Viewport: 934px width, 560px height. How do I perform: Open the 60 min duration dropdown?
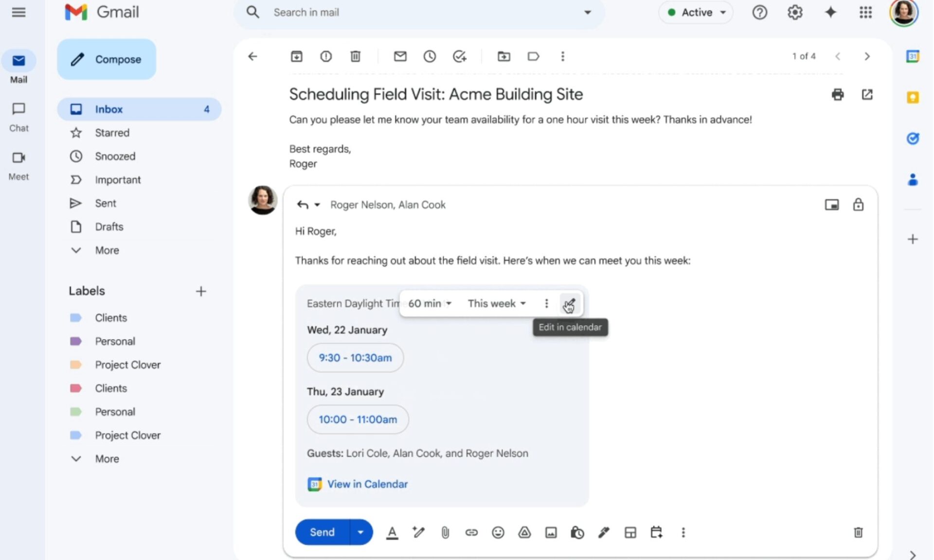click(x=430, y=304)
